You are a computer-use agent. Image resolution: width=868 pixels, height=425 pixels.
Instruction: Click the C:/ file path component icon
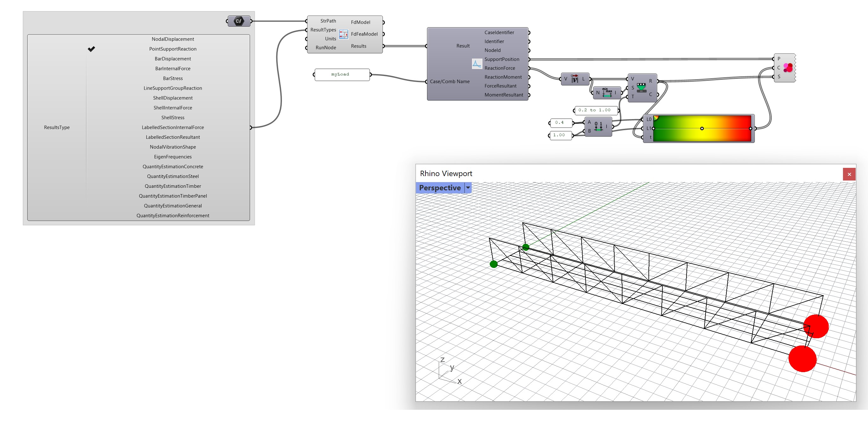239,21
